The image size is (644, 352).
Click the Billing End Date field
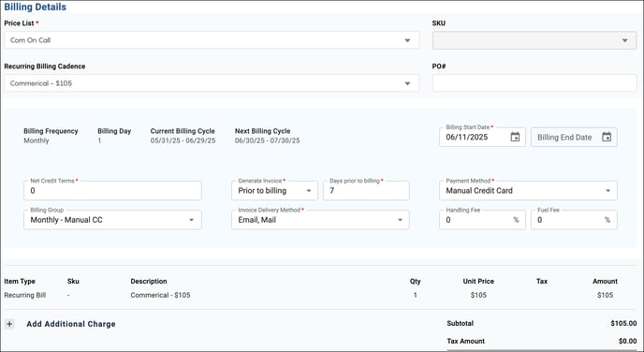574,138
